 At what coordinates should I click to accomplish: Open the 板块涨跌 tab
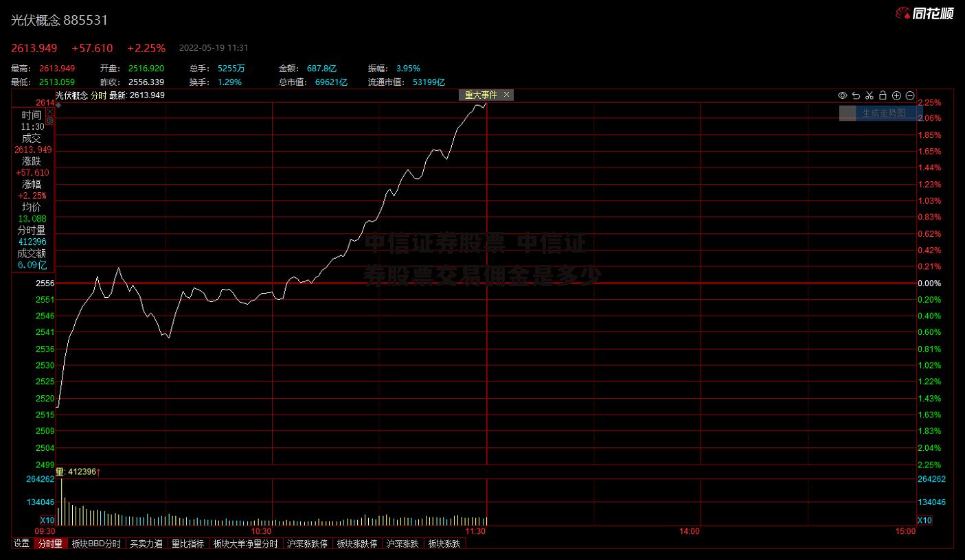[x=444, y=544]
